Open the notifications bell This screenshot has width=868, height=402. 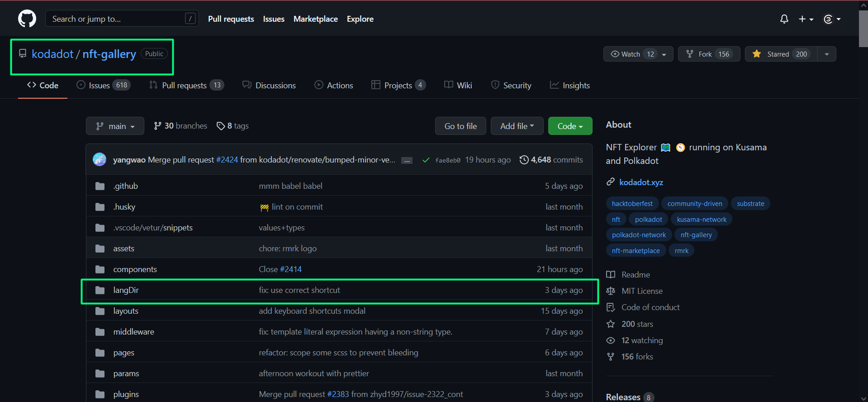[784, 19]
